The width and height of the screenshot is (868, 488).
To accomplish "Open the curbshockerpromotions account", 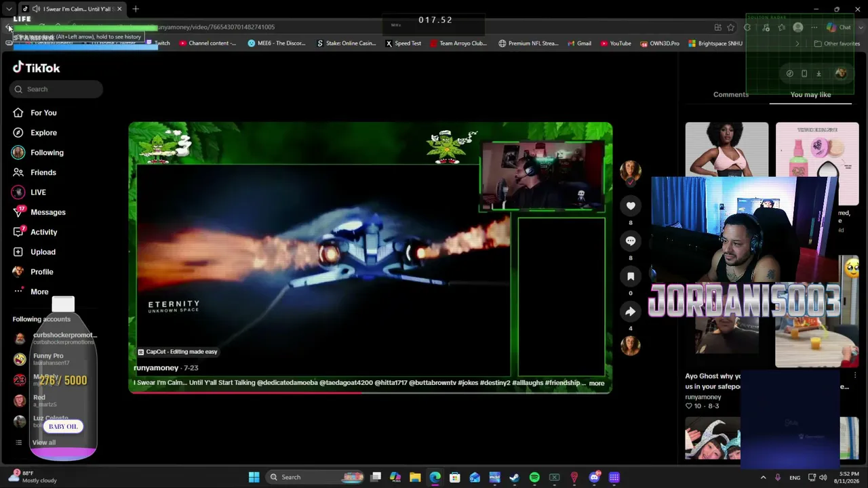I will tap(54, 338).
